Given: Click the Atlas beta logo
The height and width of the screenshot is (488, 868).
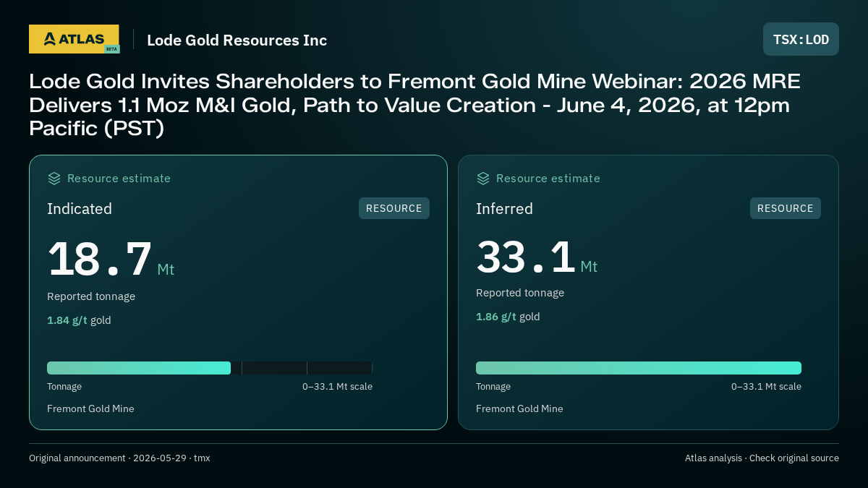Looking at the screenshot, I should point(74,39).
